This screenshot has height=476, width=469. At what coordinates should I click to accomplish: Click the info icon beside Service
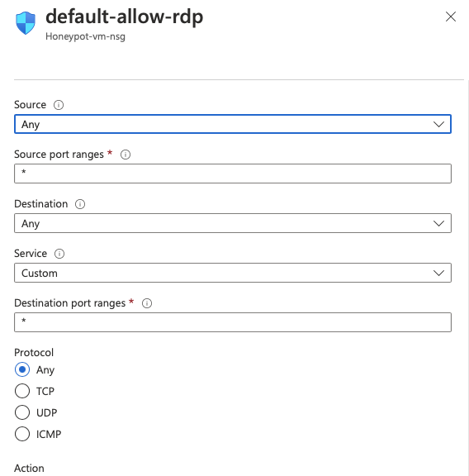tap(59, 254)
